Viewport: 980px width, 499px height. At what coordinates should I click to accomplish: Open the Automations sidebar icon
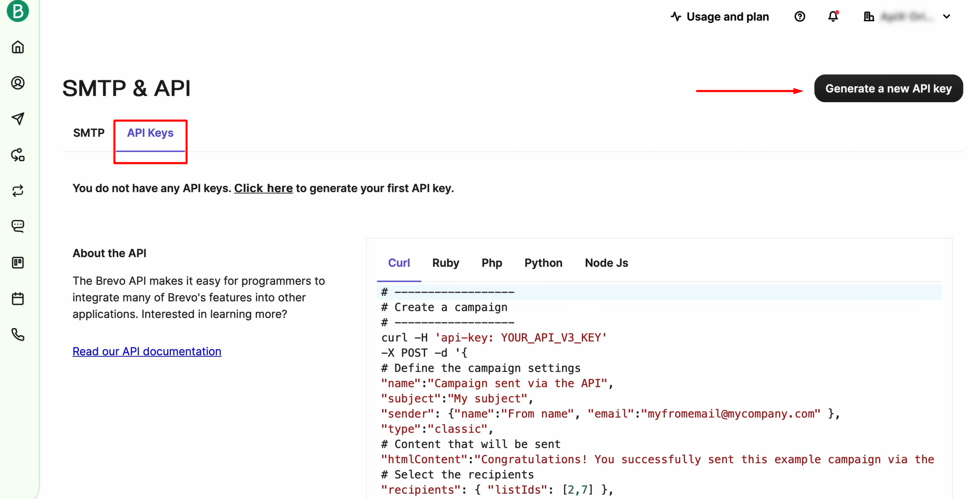18,155
